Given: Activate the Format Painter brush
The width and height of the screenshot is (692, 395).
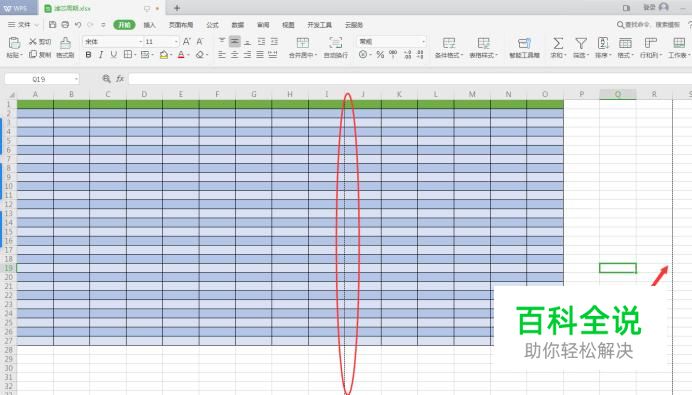Looking at the screenshot, I should tap(65, 47).
